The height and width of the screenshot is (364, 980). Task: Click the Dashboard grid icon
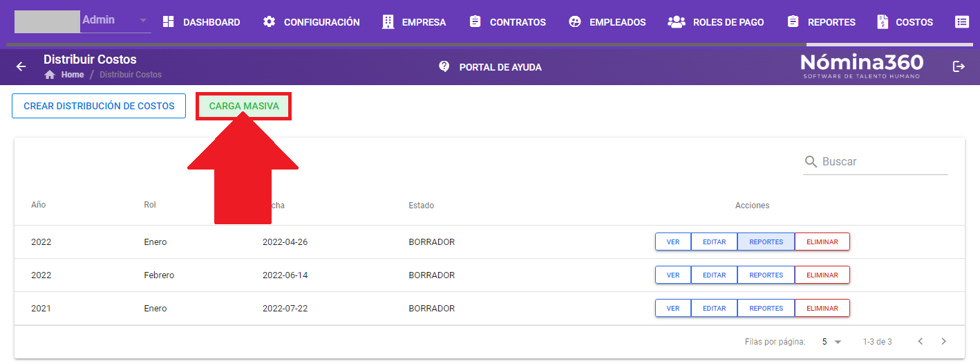pos(168,22)
